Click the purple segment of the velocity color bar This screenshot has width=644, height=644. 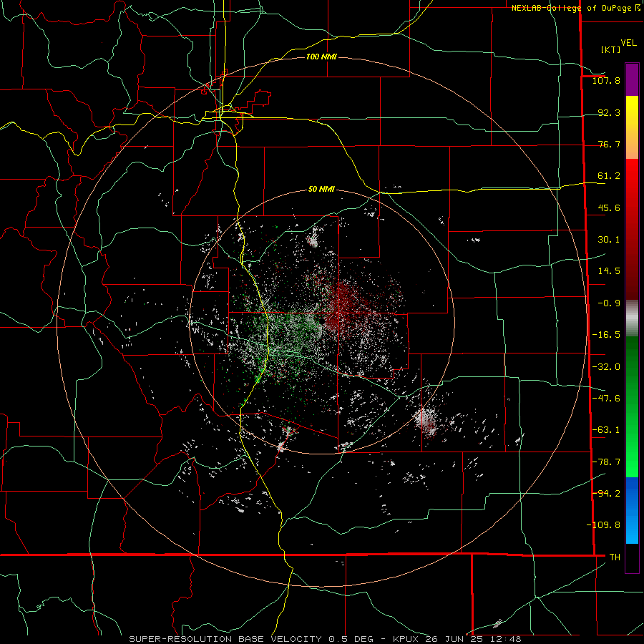[632, 80]
